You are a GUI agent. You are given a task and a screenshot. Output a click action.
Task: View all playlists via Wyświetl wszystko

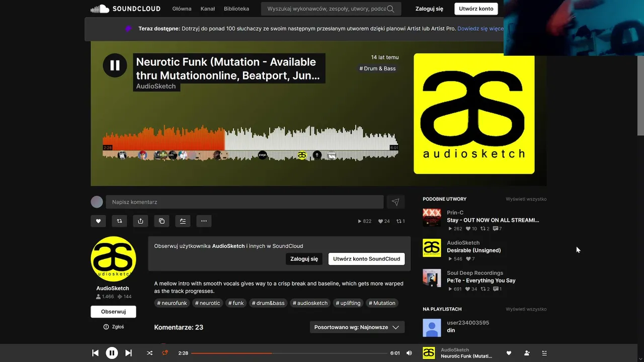coord(526,309)
